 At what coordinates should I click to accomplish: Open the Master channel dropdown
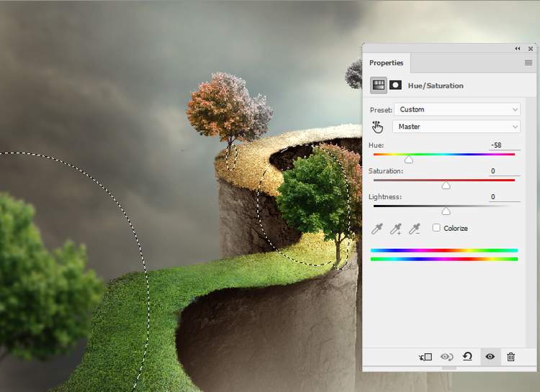(x=456, y=127)
